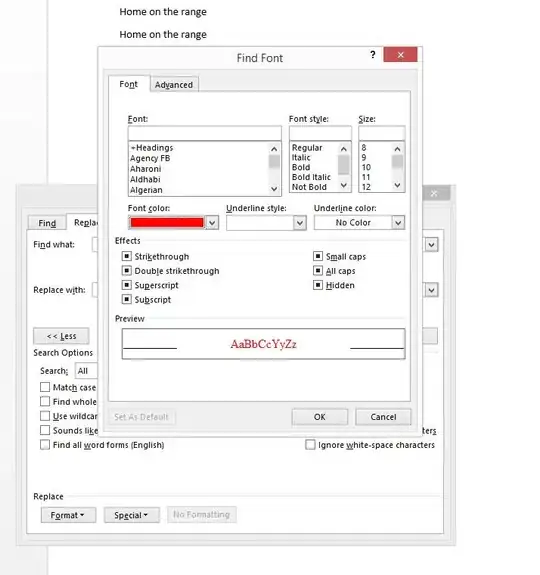Select Bold Italic in font style list
This screenshot has width=540, height=575.
coord(311,177)
